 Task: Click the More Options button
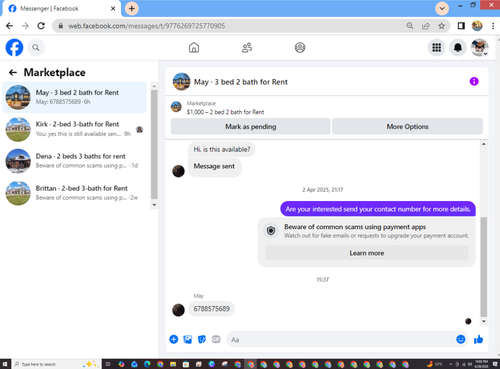pos(407,126)
